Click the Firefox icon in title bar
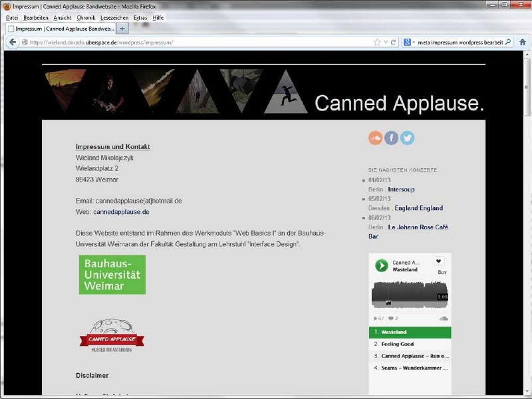 point(7,6)
